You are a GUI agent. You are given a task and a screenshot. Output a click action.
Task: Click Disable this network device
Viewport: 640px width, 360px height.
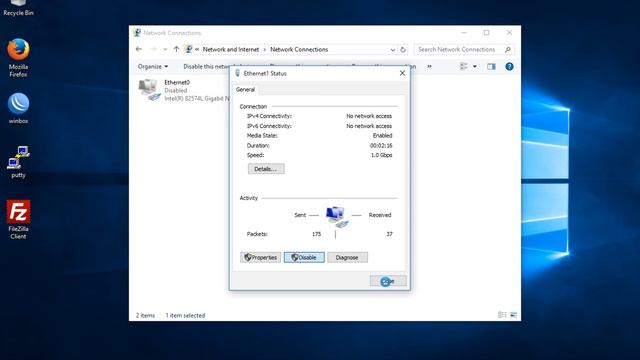[206, 67]
